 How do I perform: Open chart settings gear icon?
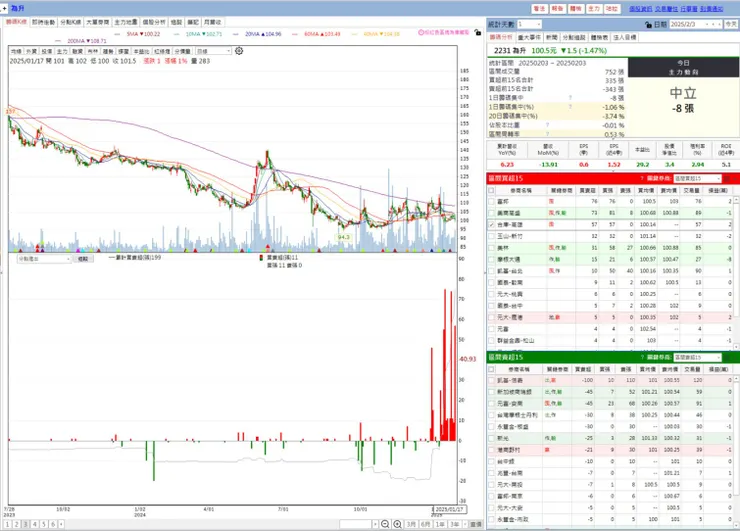(239, 51)
